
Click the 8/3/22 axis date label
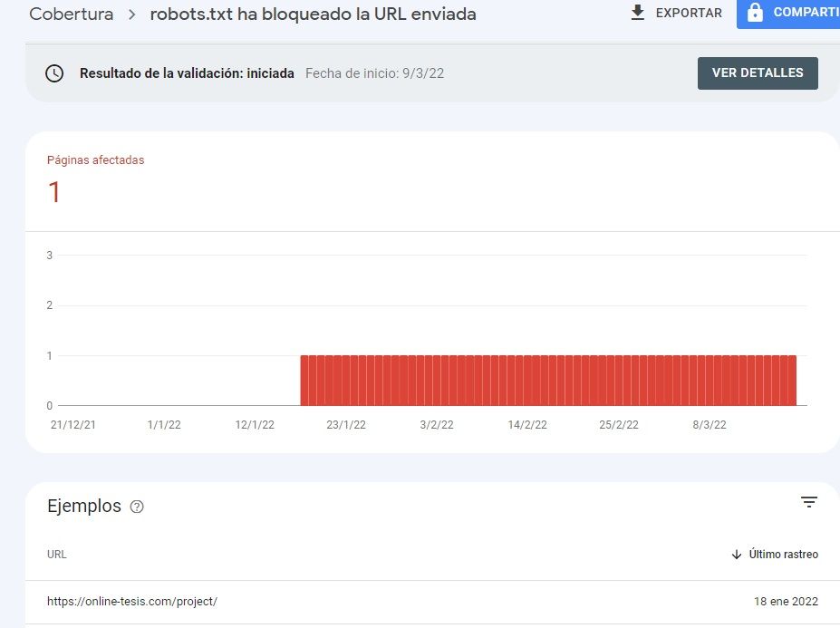click(x=710, y=425)
